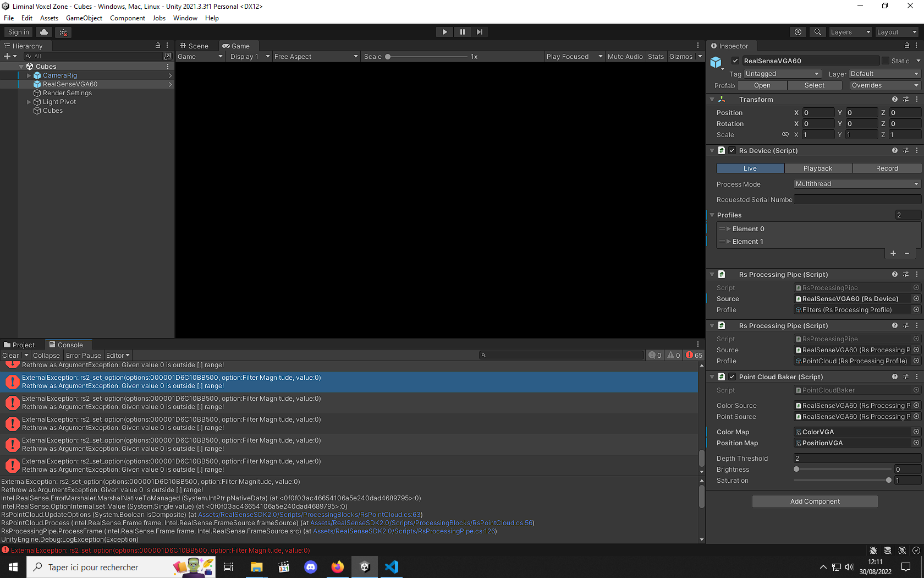Open the Tag dropdown showing Untagged
The image size is (924, 578).
click(781, 73)
